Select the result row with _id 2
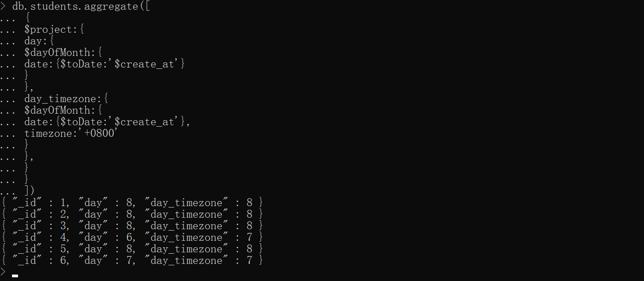 132,214
